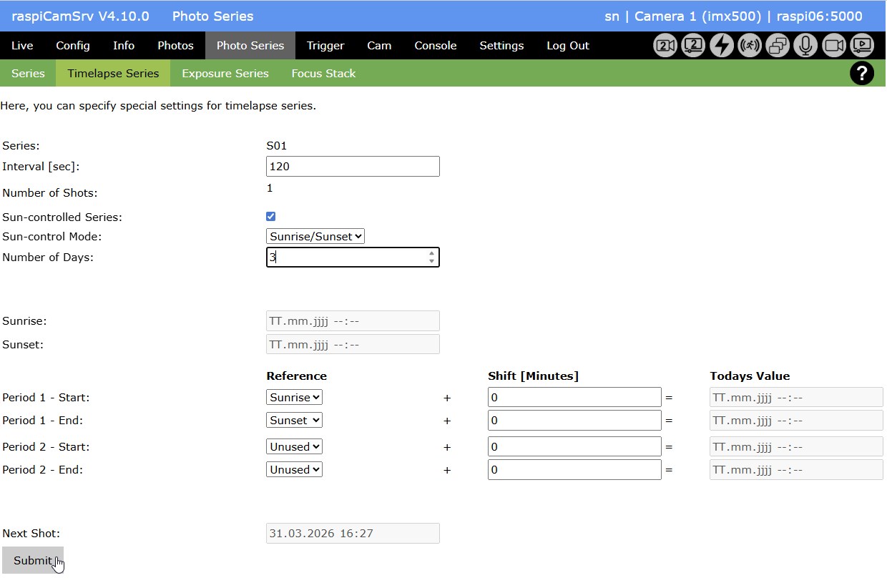This screenshot has height=588, width=887.
Task: Increase Number of Days with the up arrow
Action: point(431,253)
